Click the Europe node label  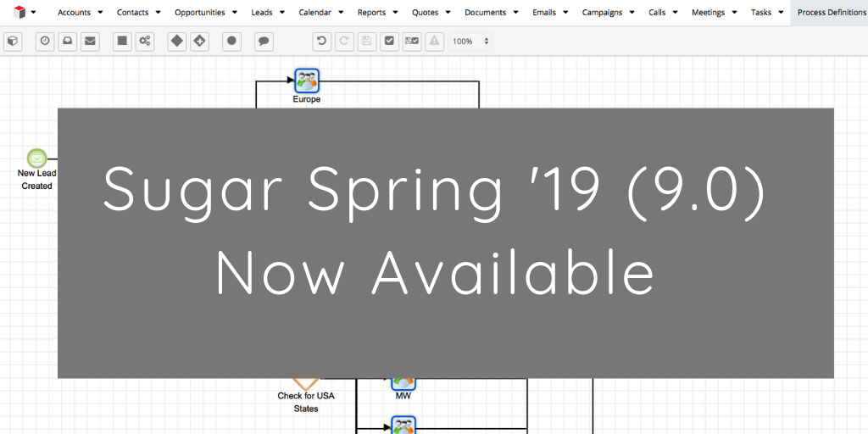(307, 100)
